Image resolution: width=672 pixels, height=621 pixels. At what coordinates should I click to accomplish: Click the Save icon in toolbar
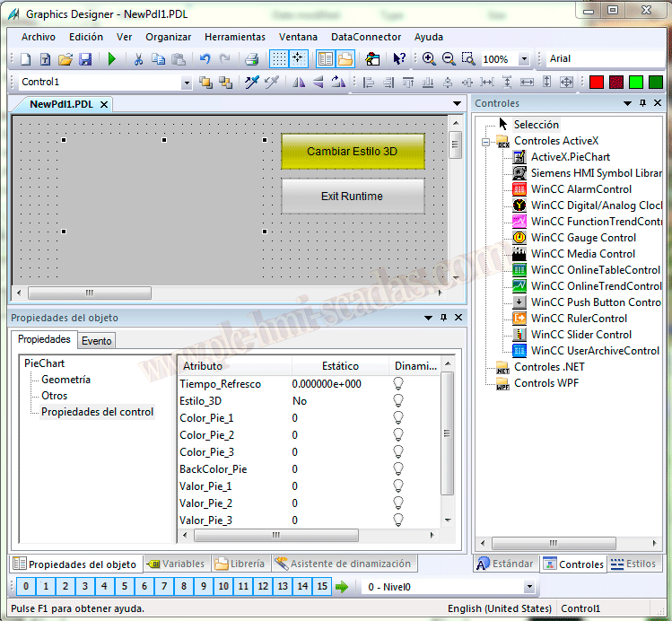85,59
